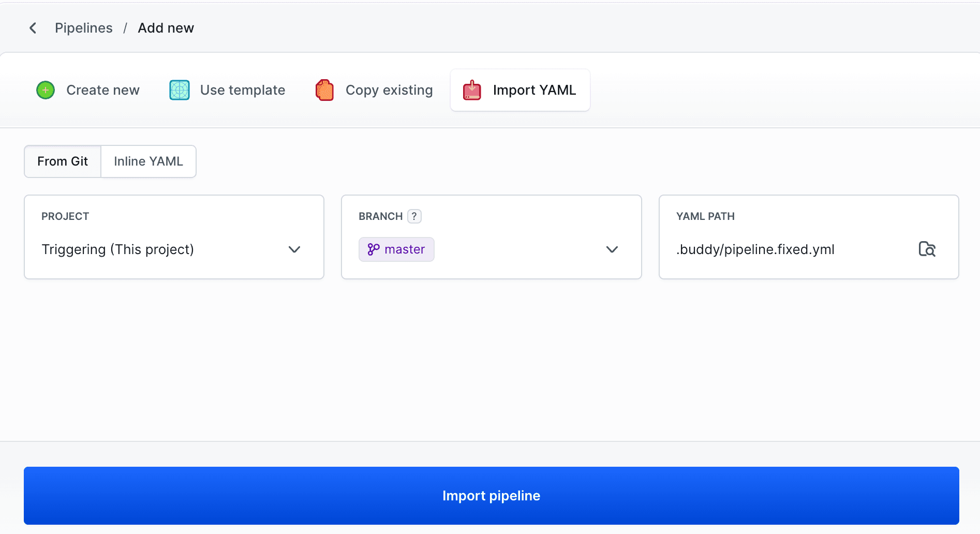This screenshot has height=534, width=980.
Task: Open the Branch help question mark
Action: [414, 216]
